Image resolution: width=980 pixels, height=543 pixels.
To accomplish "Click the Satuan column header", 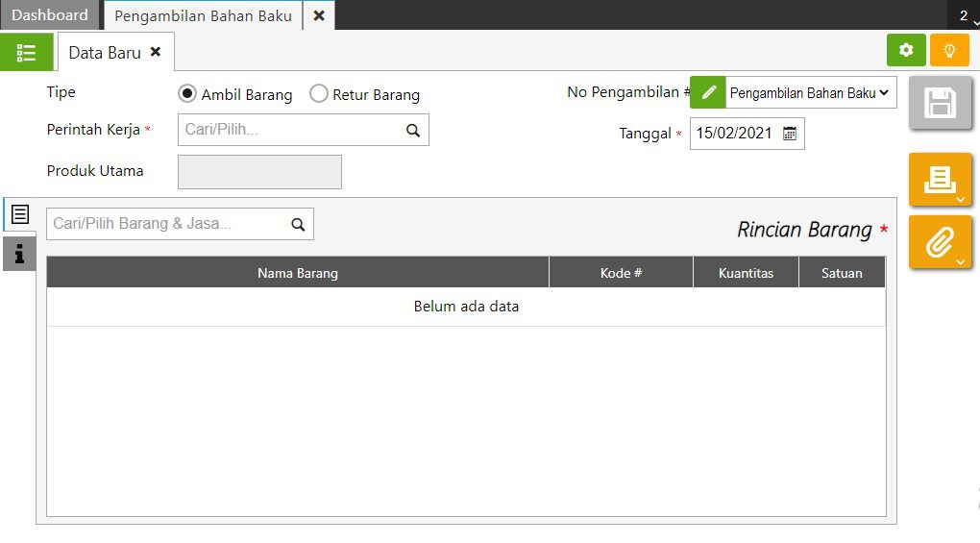I will (842, 272).
